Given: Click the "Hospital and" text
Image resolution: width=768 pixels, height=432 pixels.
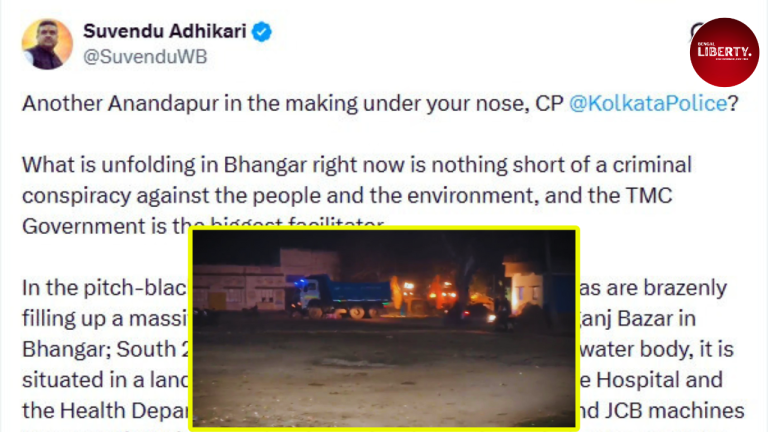Looking at the screenshot, I should [659, 380].
